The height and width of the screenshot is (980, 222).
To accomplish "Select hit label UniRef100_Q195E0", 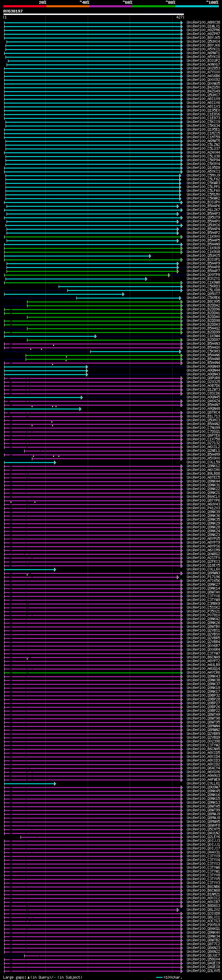I will click(203, 110).
